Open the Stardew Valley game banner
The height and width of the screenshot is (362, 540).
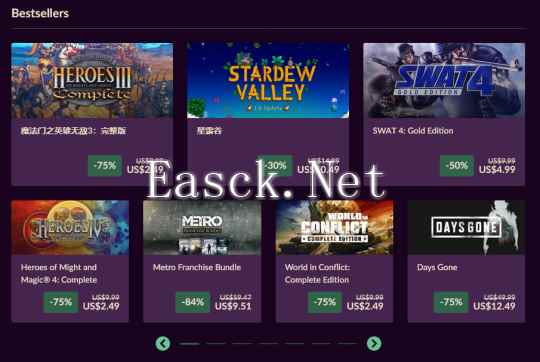pos(268,81)
